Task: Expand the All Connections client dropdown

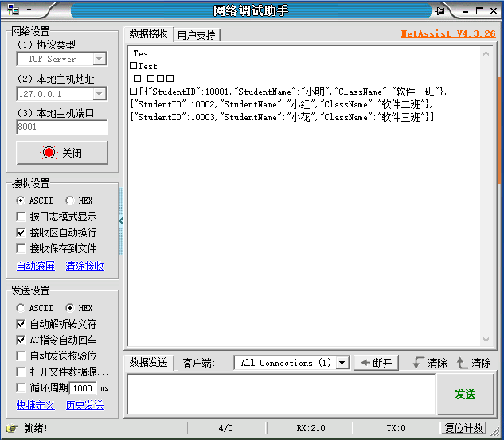Action: point(342,363)
